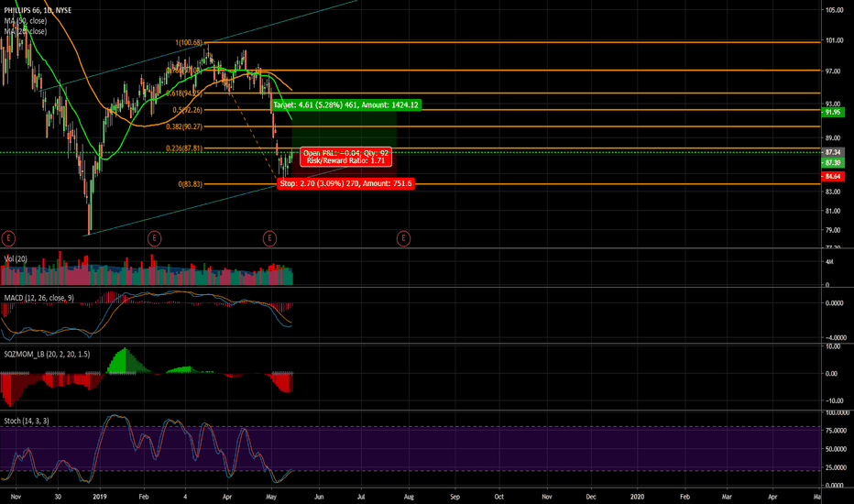Screen dimensions: 854x504
Task: Click the green 87.30 price axis tag
Action: (833, 163)
